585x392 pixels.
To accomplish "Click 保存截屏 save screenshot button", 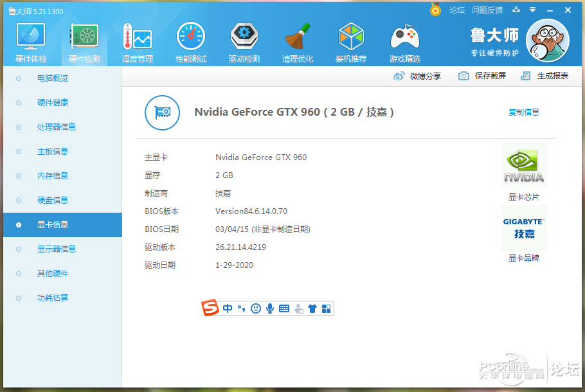I will [x=482, y=76].
